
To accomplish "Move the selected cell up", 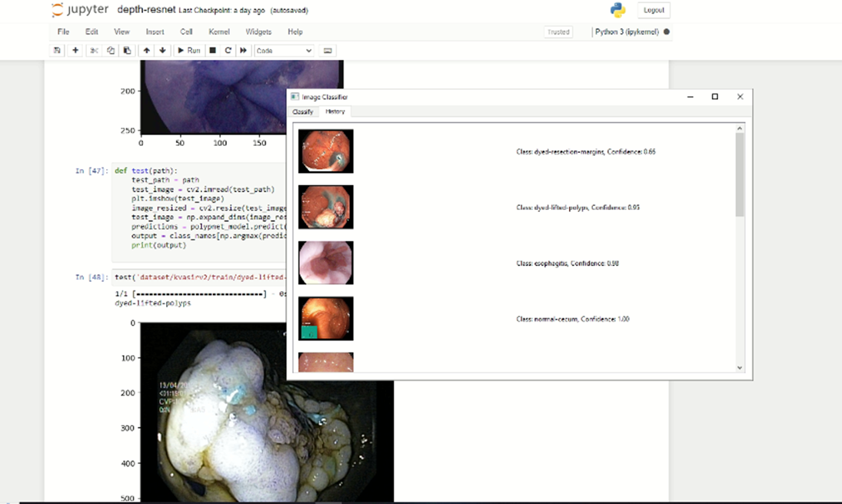I will click(x=147, y=51).
